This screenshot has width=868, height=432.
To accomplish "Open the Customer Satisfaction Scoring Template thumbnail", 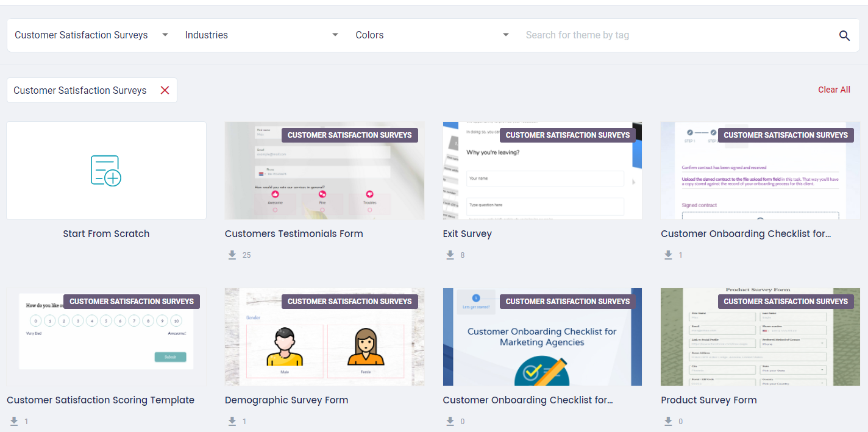I will coord(106,337).
